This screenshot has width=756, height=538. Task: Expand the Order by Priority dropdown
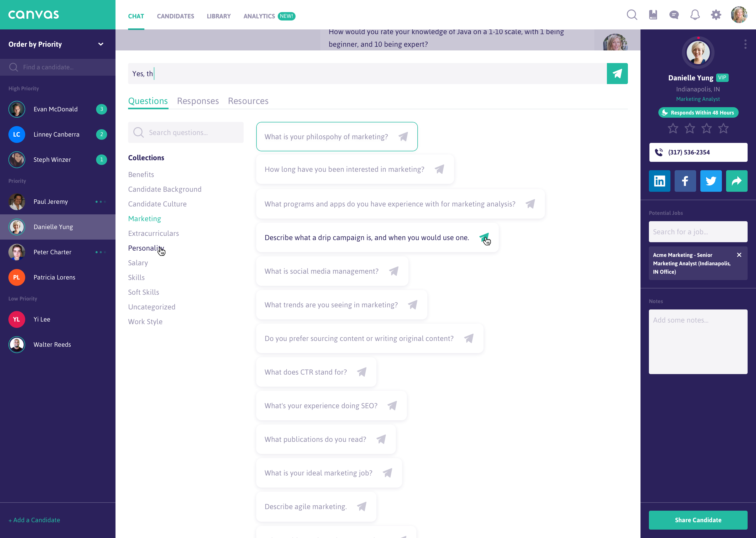coord(101,44)
